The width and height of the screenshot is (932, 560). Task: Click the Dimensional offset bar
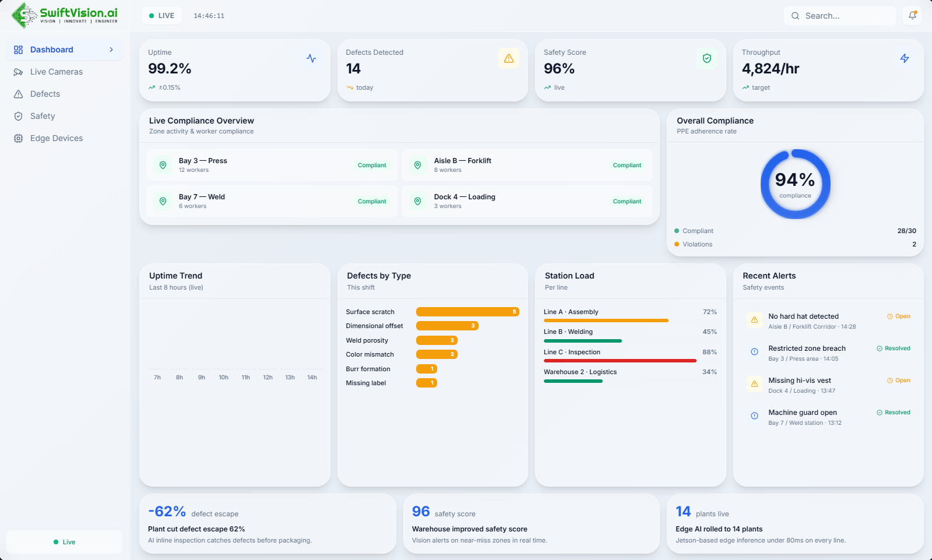pos(447,326)
